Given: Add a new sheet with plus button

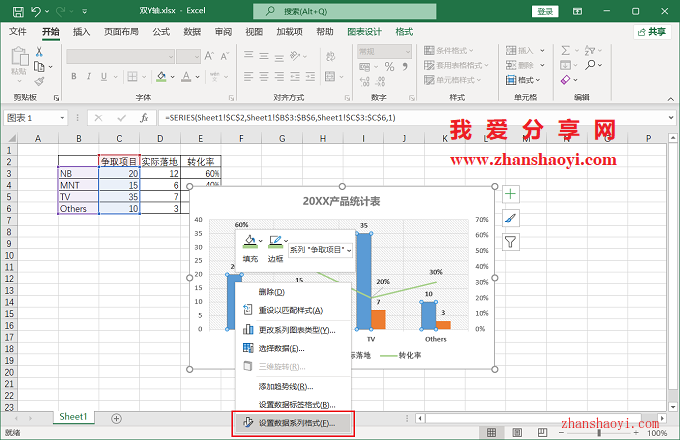Looking at the screenshot, I should 116,418.
